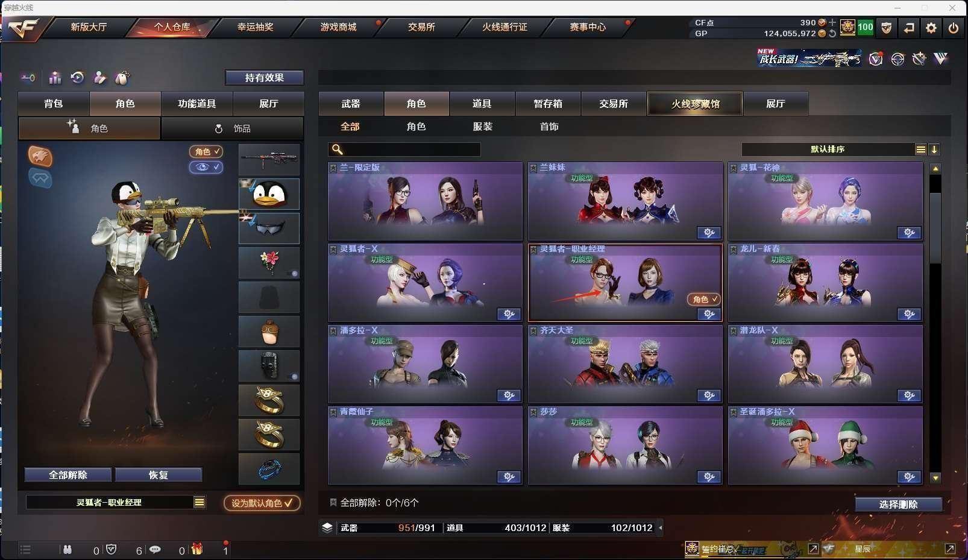Toggle the 角色 checkbox above character preview

pos(206,152)
